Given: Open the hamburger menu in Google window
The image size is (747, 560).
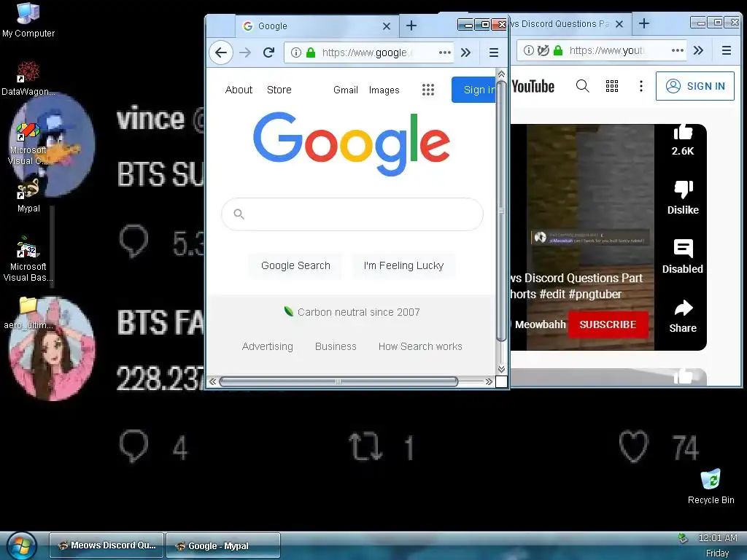Looking at the screenshot, I should [494, 52].
